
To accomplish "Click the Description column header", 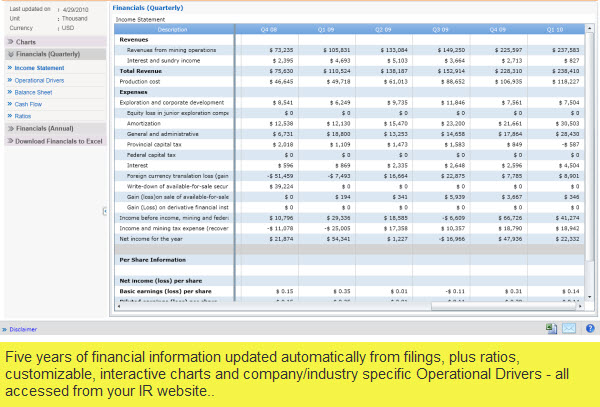I will pyautogui.click(x=174, y=29).
